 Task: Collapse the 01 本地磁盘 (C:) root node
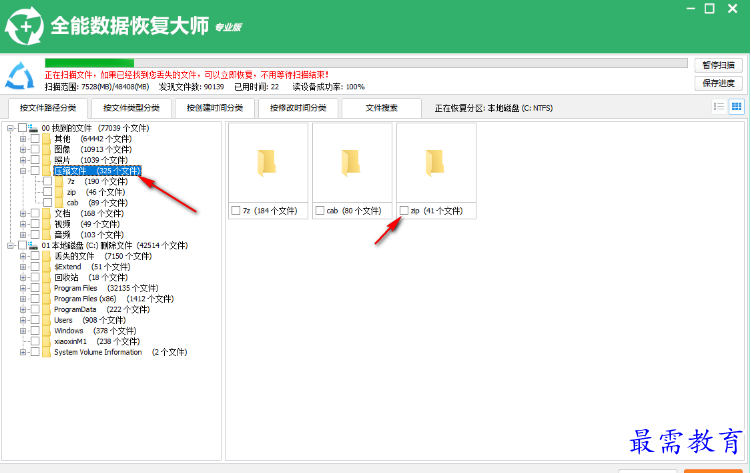point(10,246)
